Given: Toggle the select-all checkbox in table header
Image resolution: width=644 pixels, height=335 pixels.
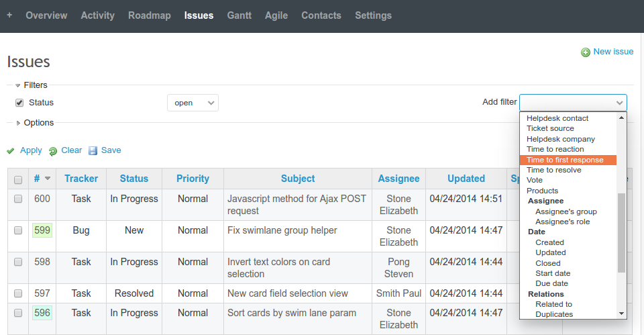Looking at the screenshot, I should click(x=18, y=179).
